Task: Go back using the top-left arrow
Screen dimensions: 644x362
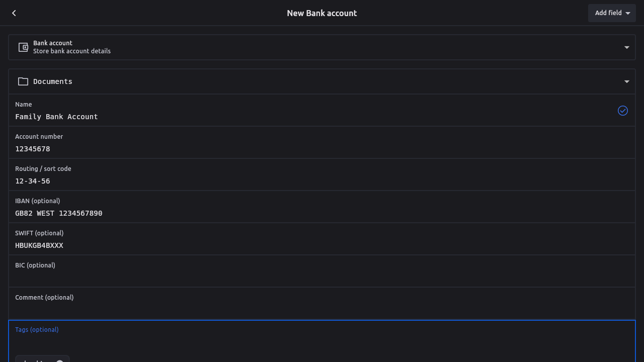Action: click(14, 13)
